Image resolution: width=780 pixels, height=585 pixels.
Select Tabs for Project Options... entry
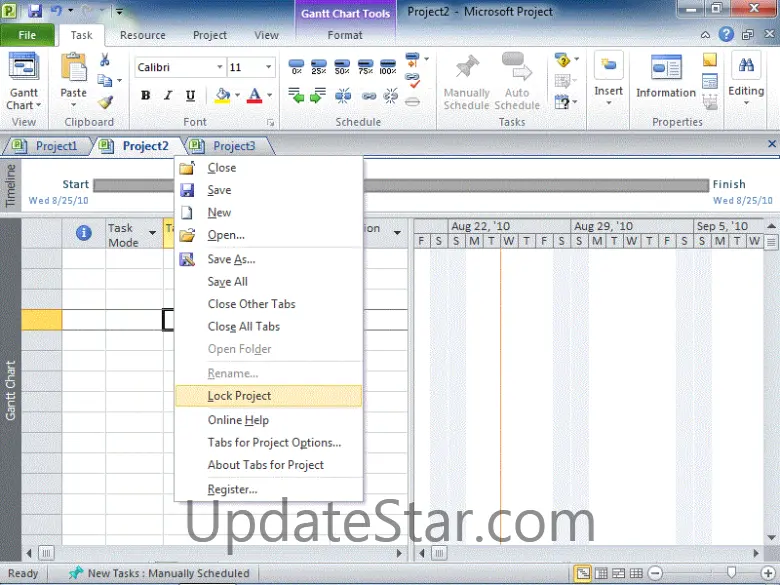point(269,442)
